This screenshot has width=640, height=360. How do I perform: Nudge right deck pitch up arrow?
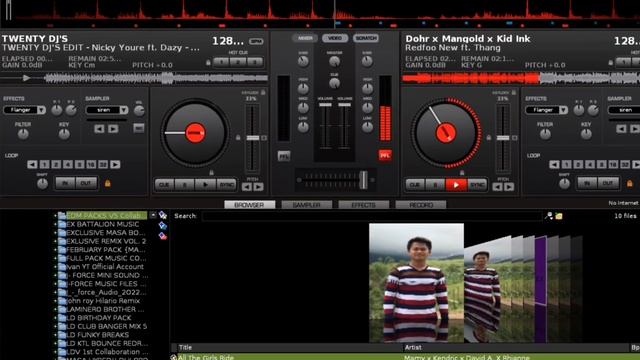point(509,187)
